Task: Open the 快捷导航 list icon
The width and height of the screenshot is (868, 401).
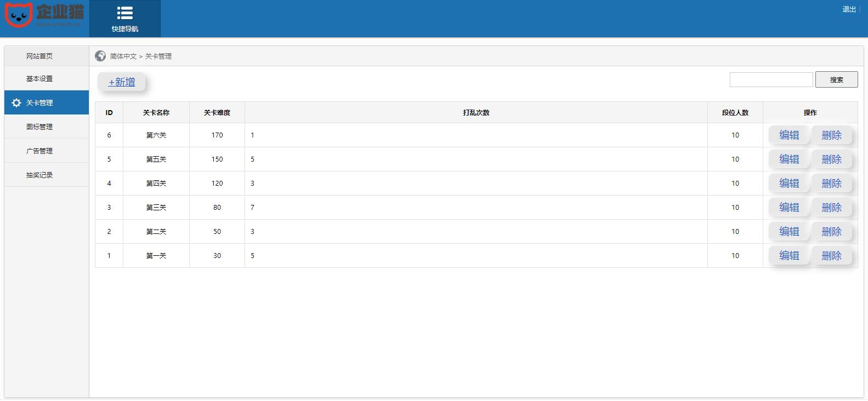Action: 125,13
